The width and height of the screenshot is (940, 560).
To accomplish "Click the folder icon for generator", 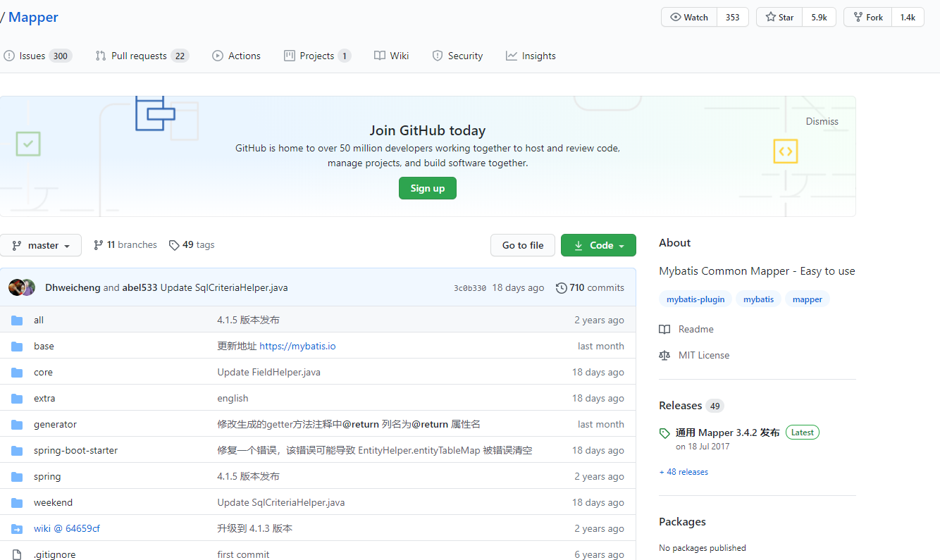I will [x=17, y=424].
